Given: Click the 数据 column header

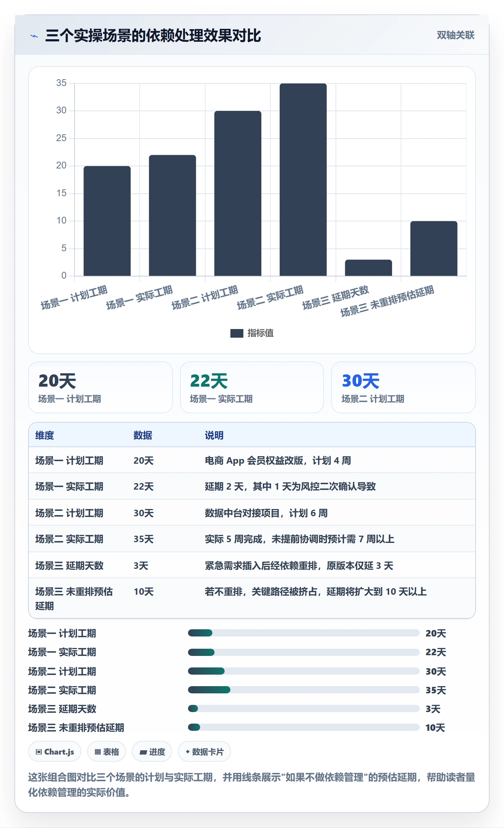Looking at the screenshot, I should 143,435.
